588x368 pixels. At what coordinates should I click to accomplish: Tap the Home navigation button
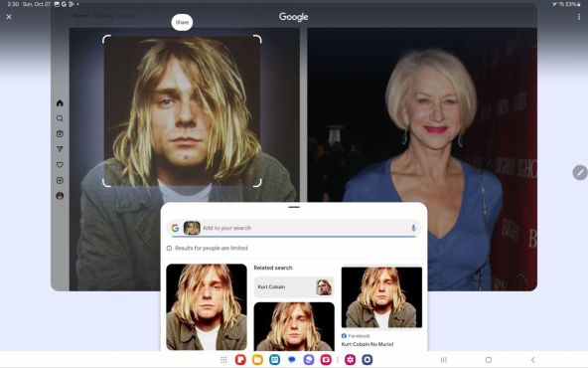(x=489, y=360)
